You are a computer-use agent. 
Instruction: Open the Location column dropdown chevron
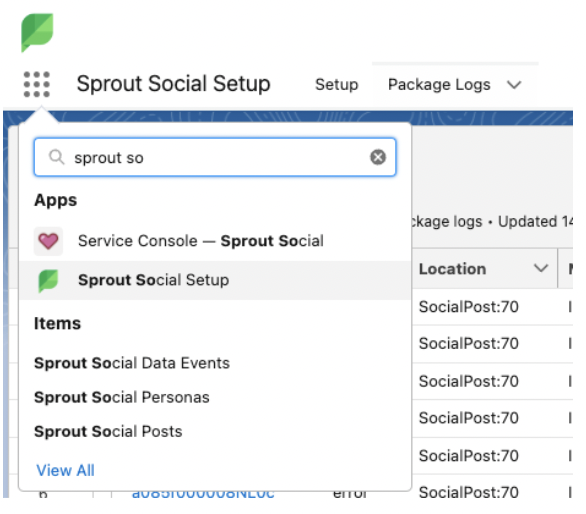541,268
